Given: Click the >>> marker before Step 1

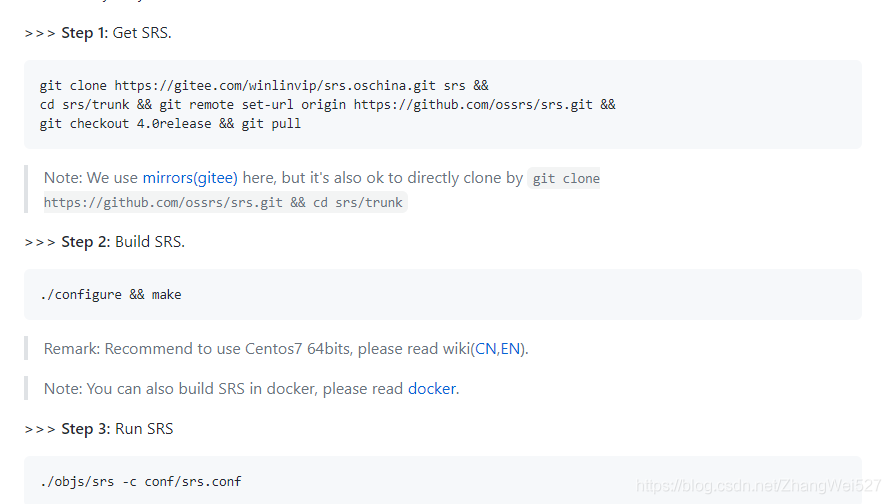Looking at the screenshot, I should (40, 34).
